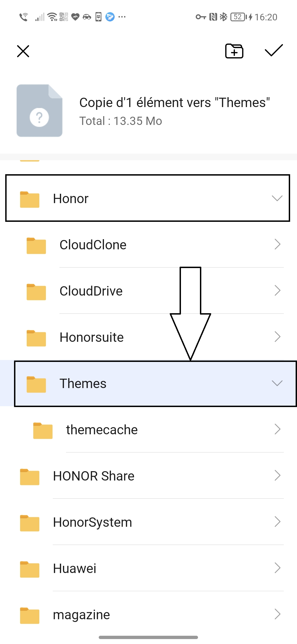The width and height of the screenshot is (297, 644).
Task: Tap the checkmark to confirm copy
Action: pos(274,51)
